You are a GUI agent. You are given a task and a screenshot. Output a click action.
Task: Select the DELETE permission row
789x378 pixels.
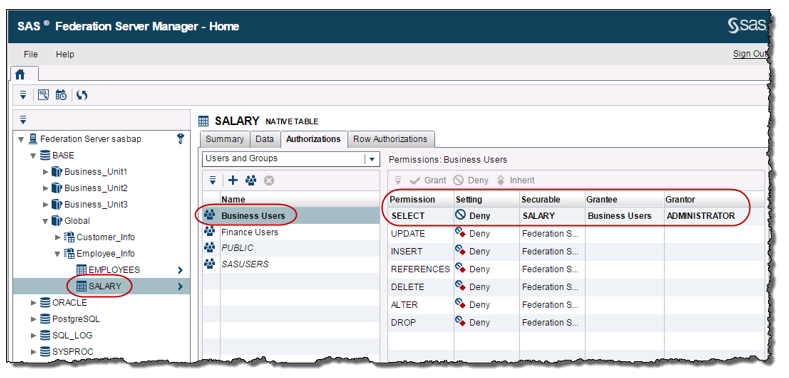click(576, 287)
